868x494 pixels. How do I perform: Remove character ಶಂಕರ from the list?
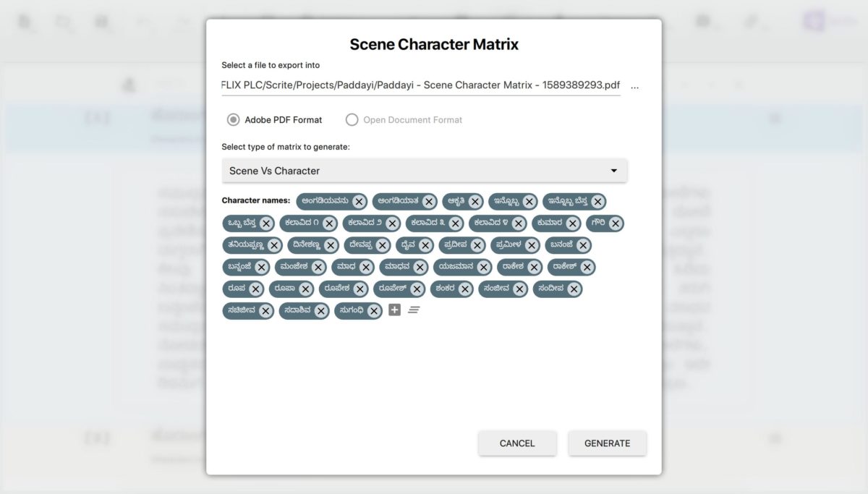[466, 288]
